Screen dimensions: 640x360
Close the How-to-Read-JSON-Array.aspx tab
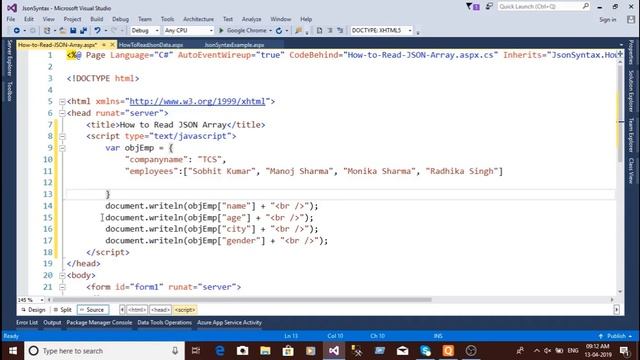click(112, 44)
